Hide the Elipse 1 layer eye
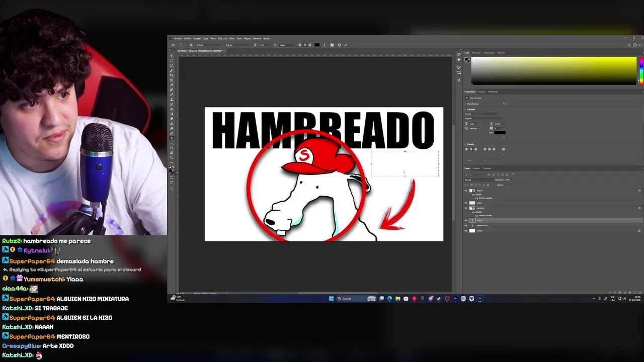 (x=466, y=191)
